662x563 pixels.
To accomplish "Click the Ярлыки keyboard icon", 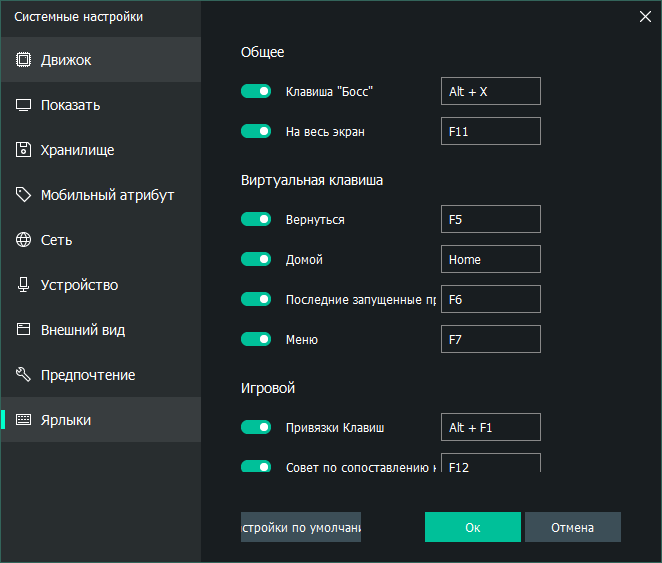I will (23, 420).
